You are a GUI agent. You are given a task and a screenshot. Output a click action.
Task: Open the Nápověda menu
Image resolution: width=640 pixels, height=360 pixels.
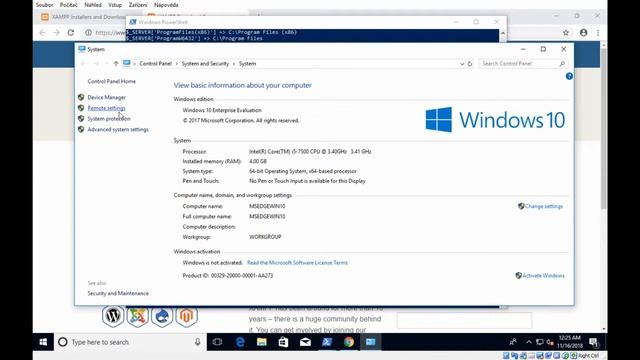pos(166,5)
